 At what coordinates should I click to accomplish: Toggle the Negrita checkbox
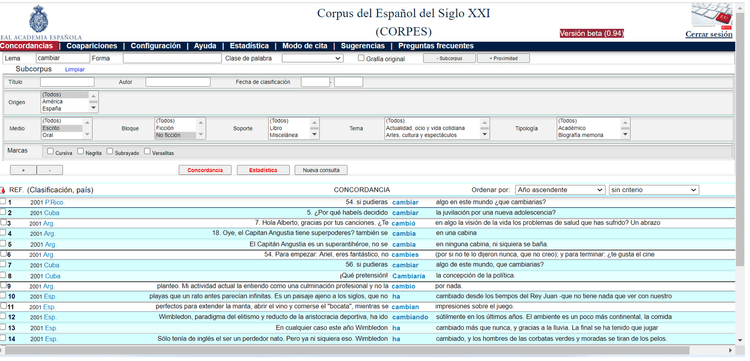pos(80,152)
